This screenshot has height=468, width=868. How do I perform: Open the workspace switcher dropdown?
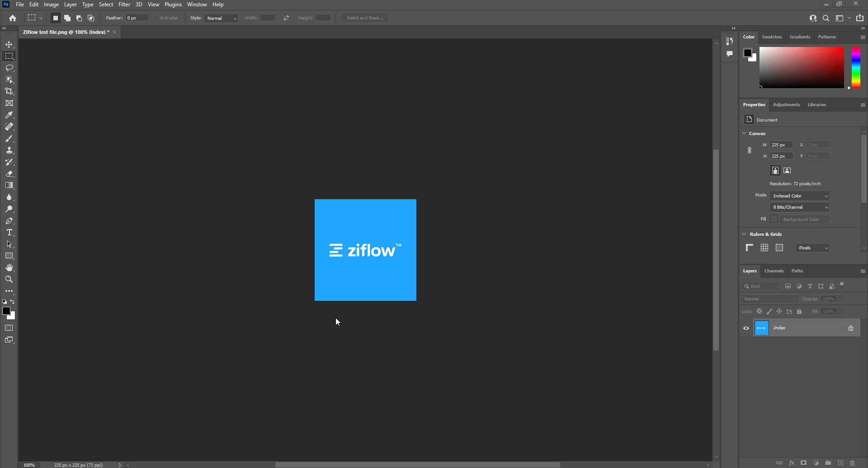tap(843, 18)
